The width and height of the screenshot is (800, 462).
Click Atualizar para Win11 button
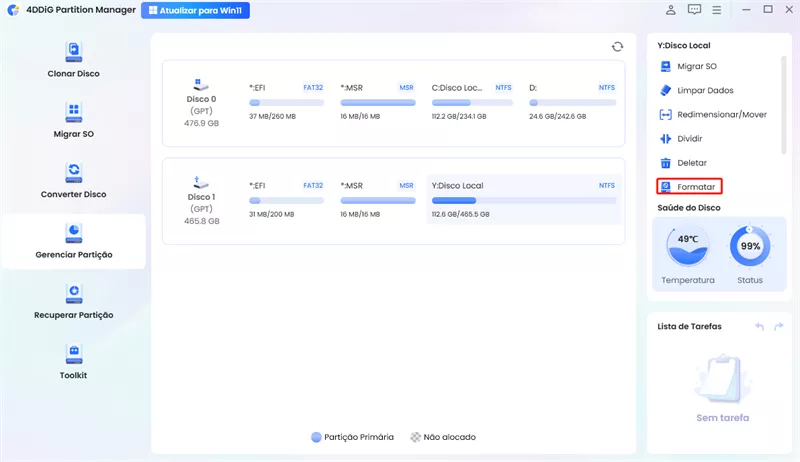pyautogui.click(x=196, y=10)
